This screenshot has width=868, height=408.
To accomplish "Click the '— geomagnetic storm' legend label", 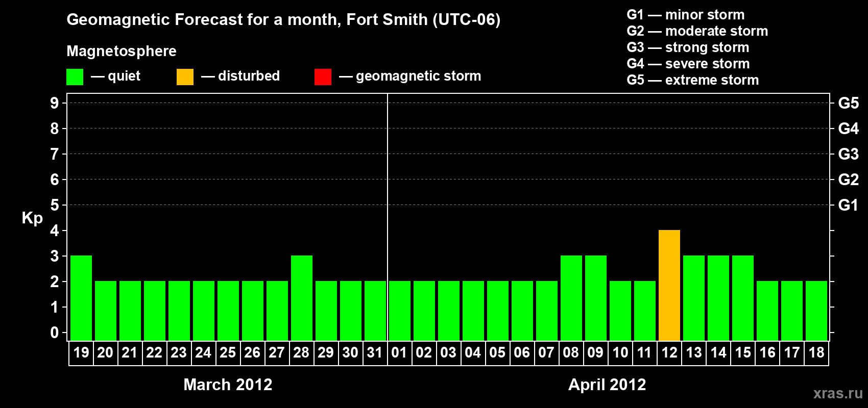I will point(410,76).
